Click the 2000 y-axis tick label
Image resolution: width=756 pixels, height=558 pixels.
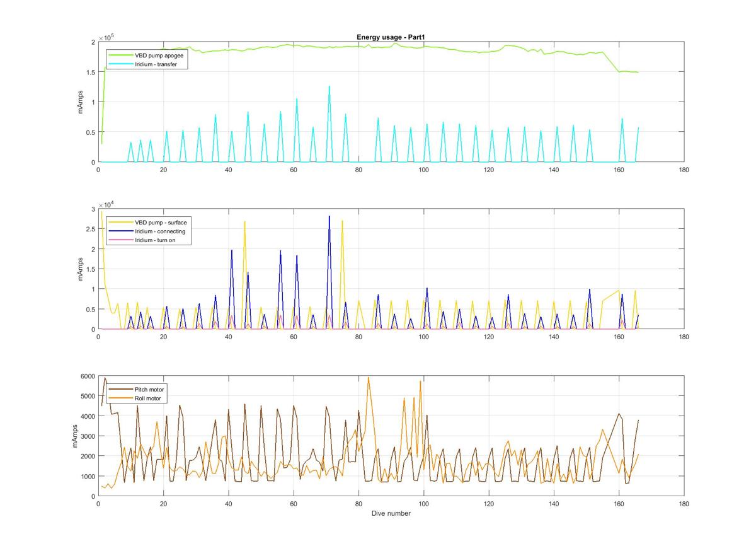pyautogui.click(x=87, y=456)
